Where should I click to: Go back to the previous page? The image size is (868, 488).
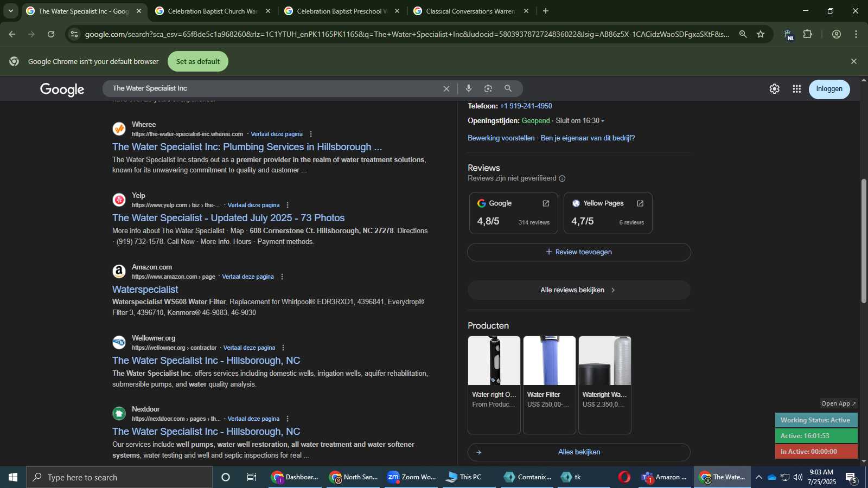coord(12,34)
